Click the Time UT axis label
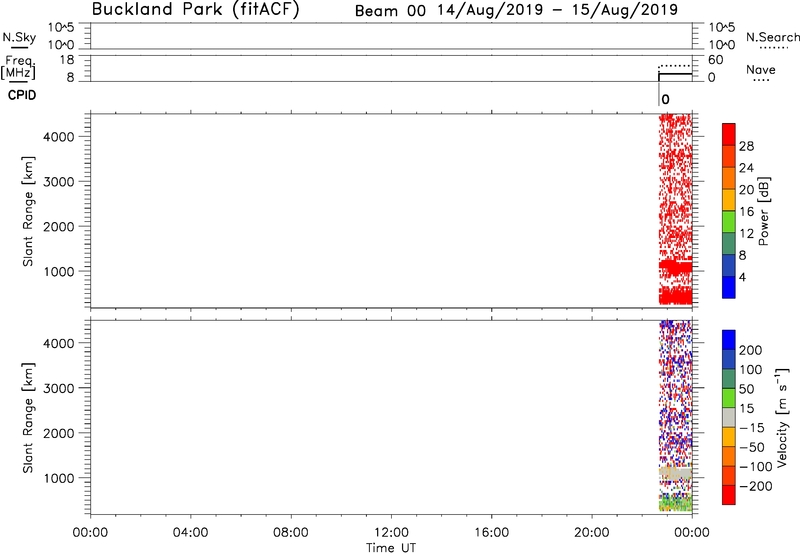This screenshot has height=554, width=800. point(391,548)
